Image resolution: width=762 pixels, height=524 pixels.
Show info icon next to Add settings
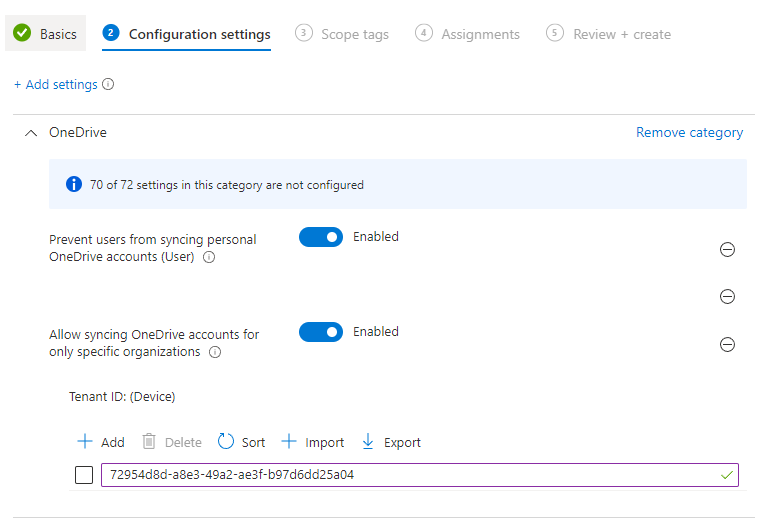click(x=108, y=85)
